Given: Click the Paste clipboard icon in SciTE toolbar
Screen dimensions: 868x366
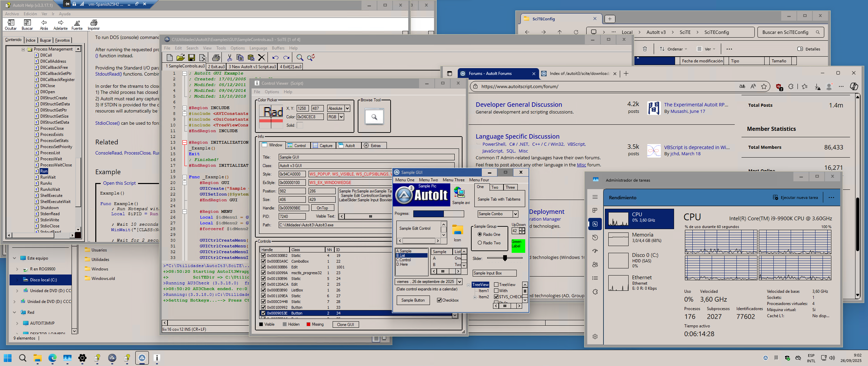Looking at the screenshot, I should tap(251, 58).
